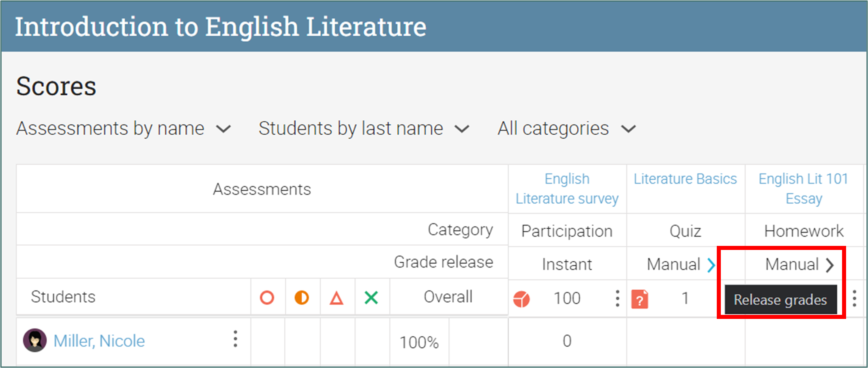The width and height of the screenshot is (868, 368).
Task: Open the All categories filter dropdown
Action: 566,129
